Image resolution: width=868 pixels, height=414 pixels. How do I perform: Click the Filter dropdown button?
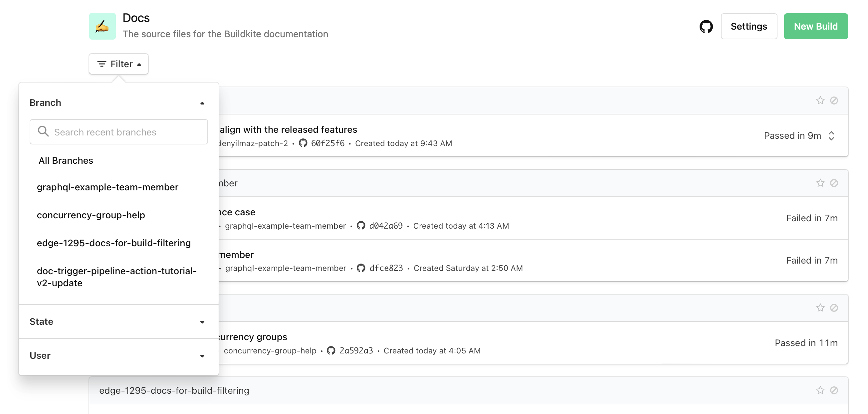coord(118,64)
